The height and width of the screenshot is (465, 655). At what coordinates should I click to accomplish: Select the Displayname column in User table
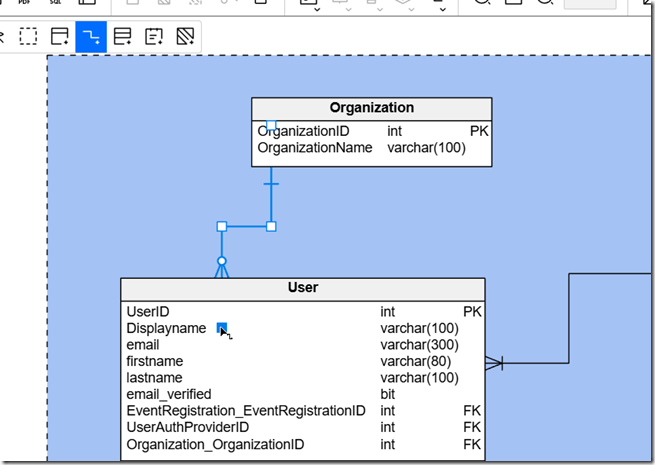point(167,328)
